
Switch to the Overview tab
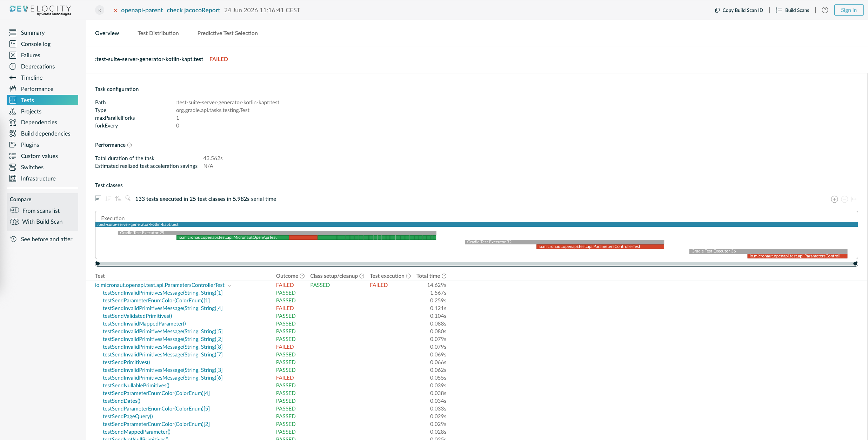pyautogui.click(x=107, y=33)
